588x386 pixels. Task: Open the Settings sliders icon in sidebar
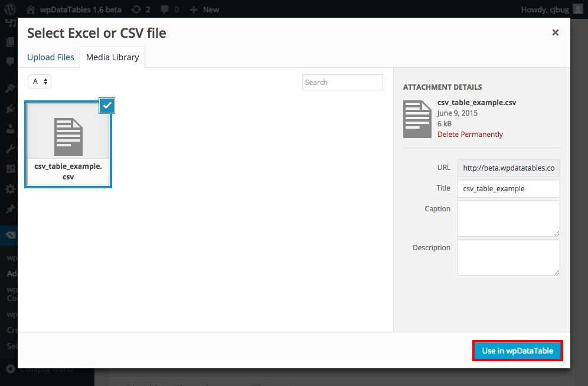coord(10,169)
